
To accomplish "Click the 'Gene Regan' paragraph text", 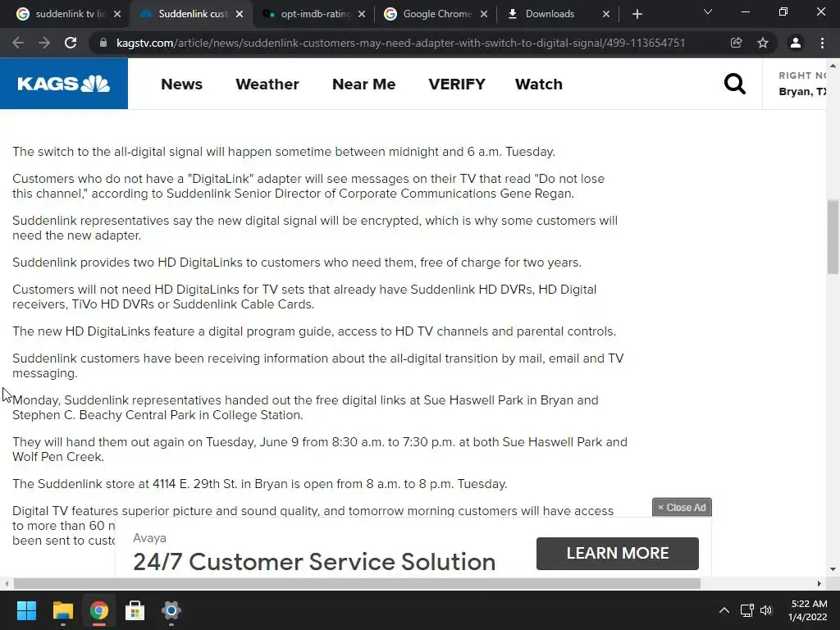I will [308, 186].
